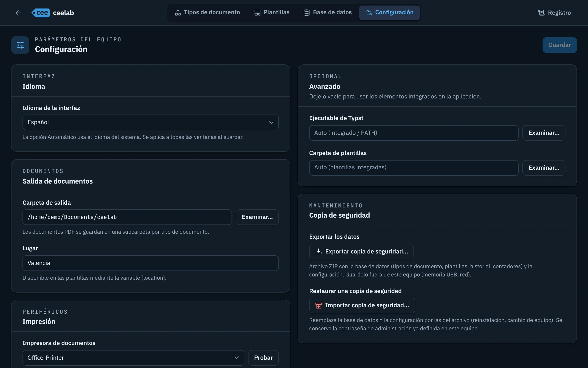The image size is (588, 368).
Task: Browse for the Typst executable
Action: coord(544,133)
